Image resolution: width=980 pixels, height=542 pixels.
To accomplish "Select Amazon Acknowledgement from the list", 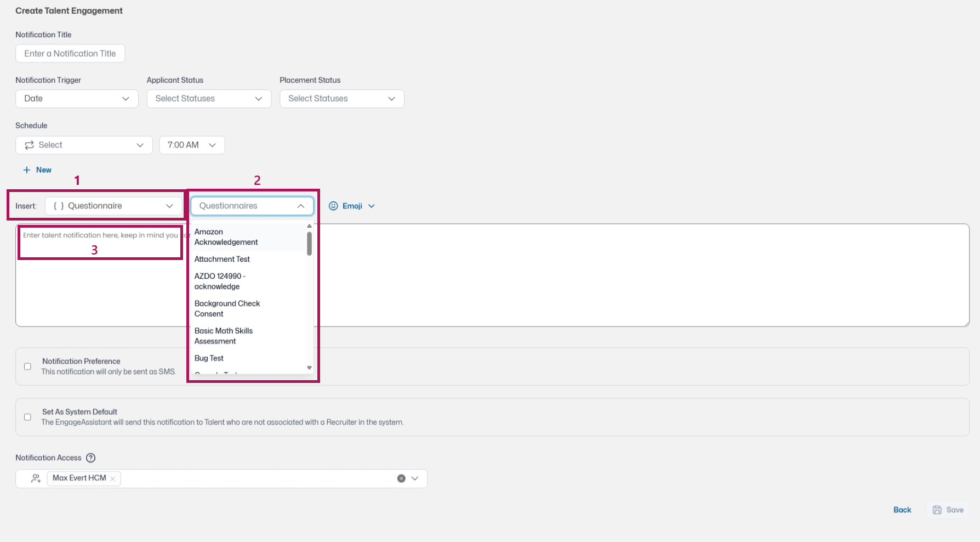I will (x=226, y=237).
